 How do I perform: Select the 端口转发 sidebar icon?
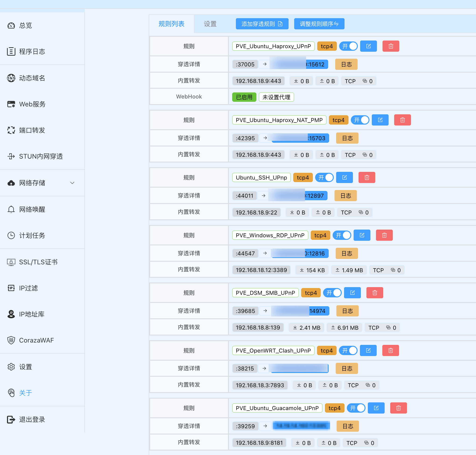click(11, 130)
